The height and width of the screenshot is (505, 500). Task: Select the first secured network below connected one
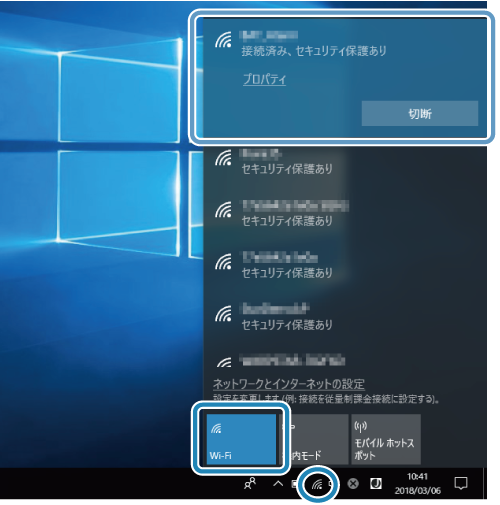pos(345,162)
